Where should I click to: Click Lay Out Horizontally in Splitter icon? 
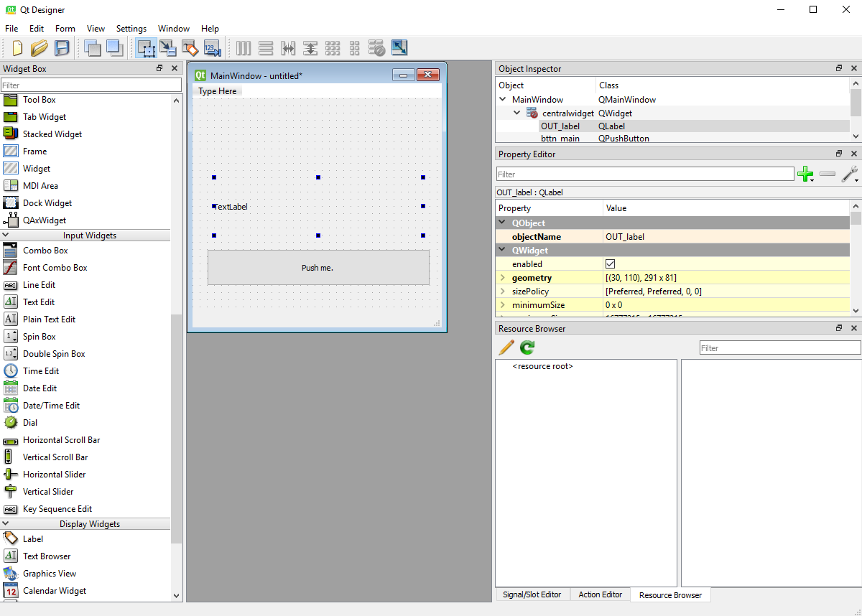pos(288,48)
